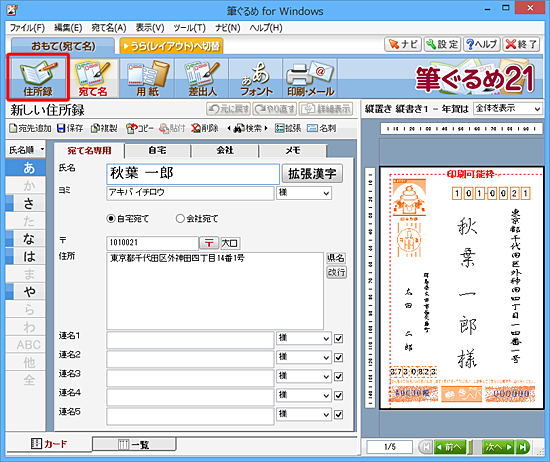Filter names by さ index

click(x=26, y=203)
